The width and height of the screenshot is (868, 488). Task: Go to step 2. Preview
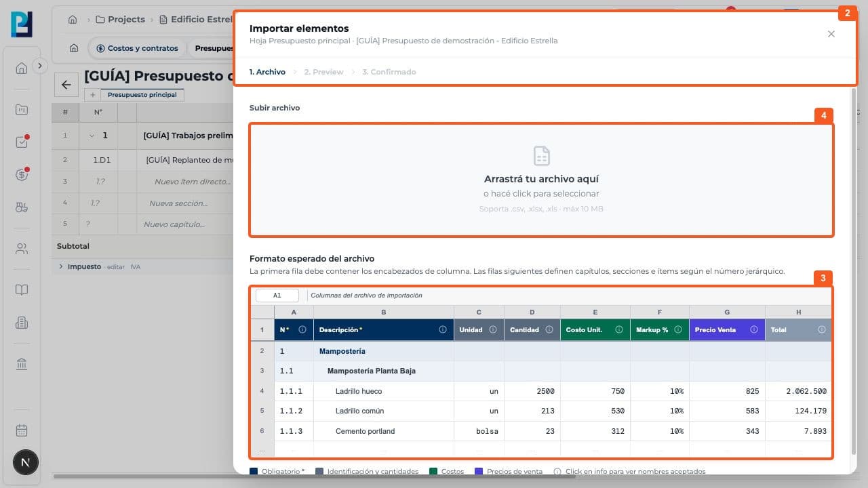pos(323,72)
